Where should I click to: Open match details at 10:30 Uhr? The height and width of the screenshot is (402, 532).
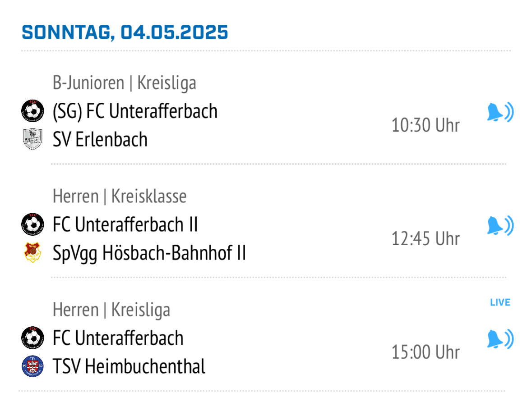tap(426, 125)
